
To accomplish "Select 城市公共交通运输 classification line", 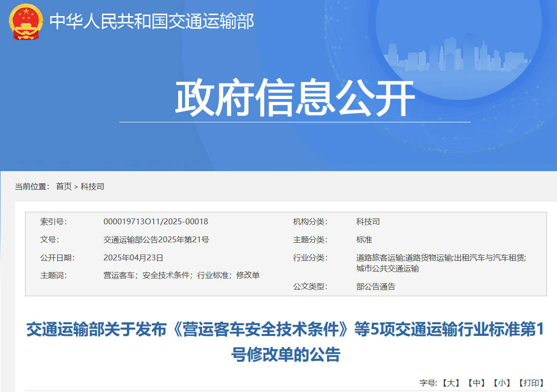I will point(388,269).
